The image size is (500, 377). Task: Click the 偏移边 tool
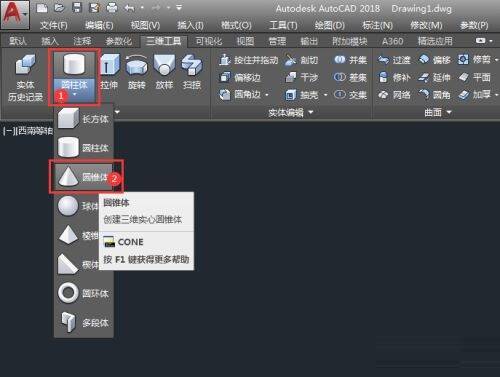point(240,77)
